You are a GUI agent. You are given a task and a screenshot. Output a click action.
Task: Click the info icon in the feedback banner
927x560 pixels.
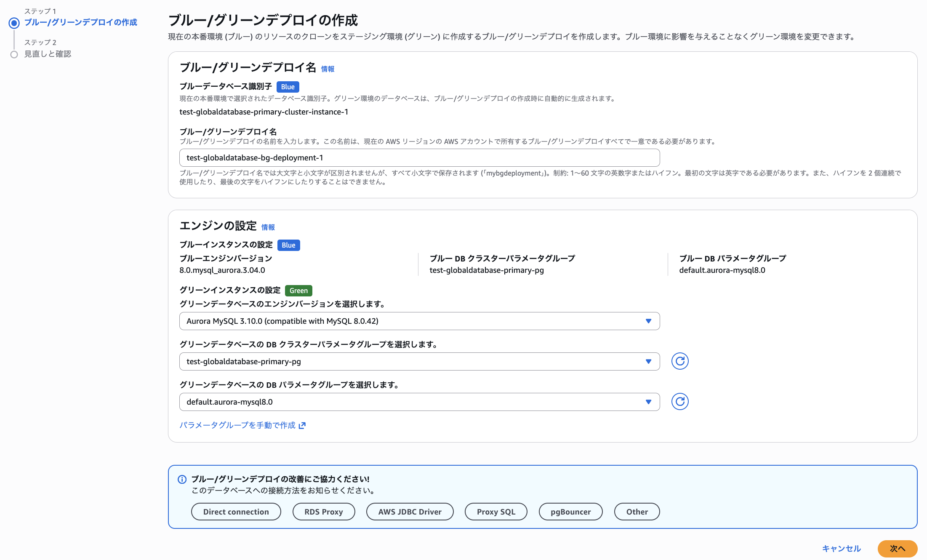tap(182, 479)
